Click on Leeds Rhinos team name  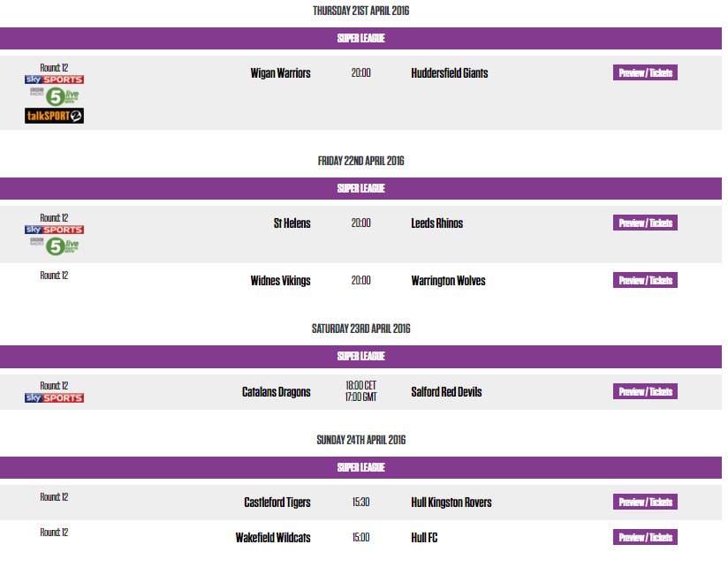tap(437, 223)
